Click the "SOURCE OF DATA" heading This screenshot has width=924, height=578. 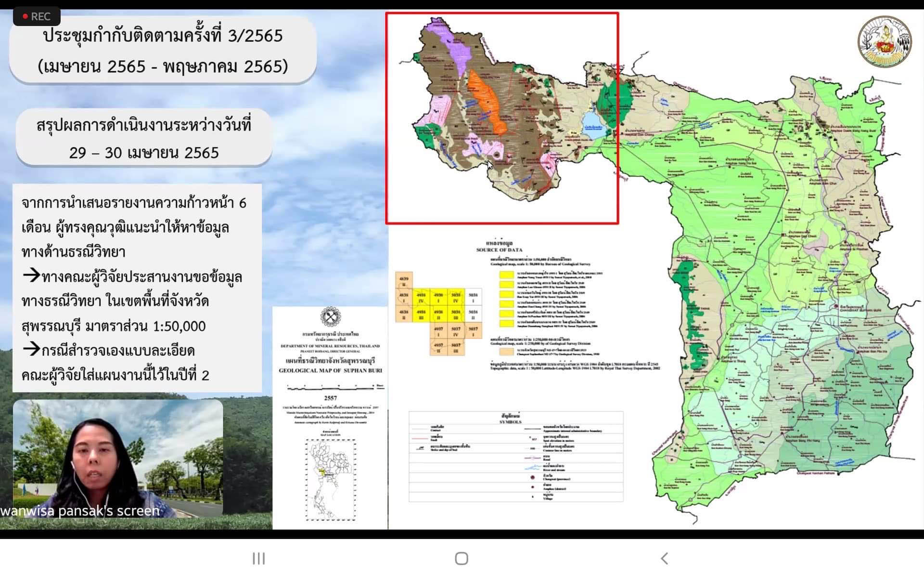499,250
